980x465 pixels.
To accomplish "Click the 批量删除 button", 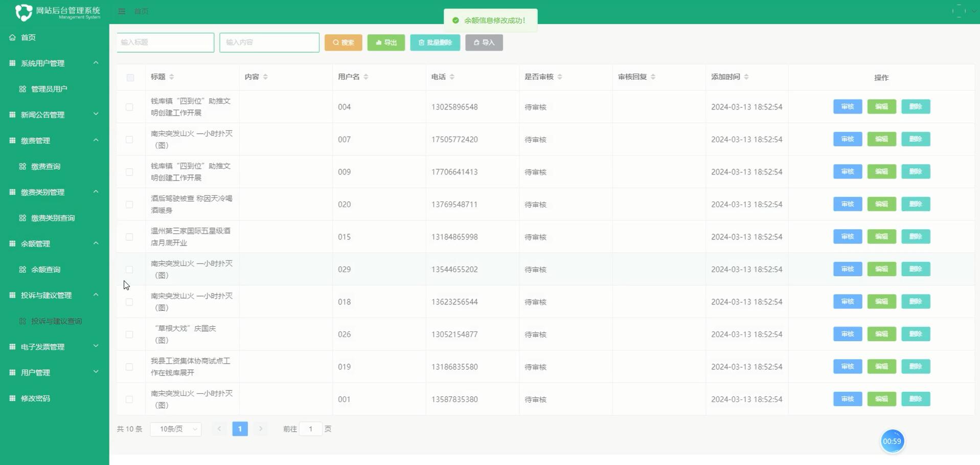I will tap(435, 42).
